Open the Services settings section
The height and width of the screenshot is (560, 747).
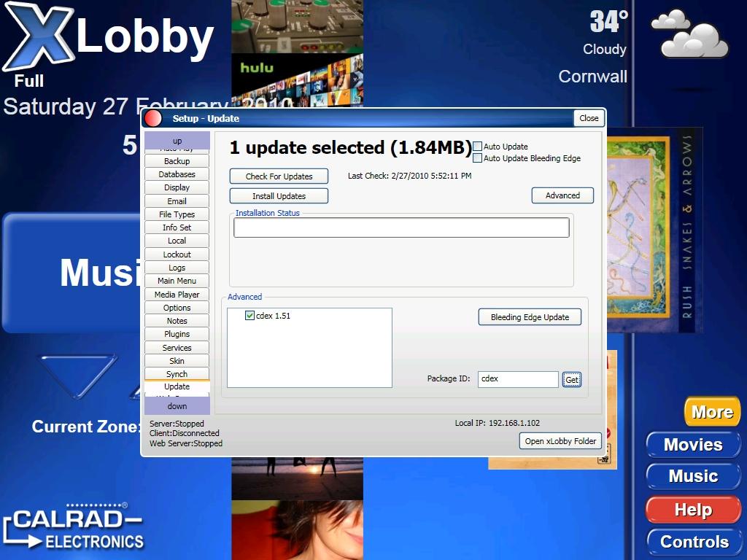point(177,348)
